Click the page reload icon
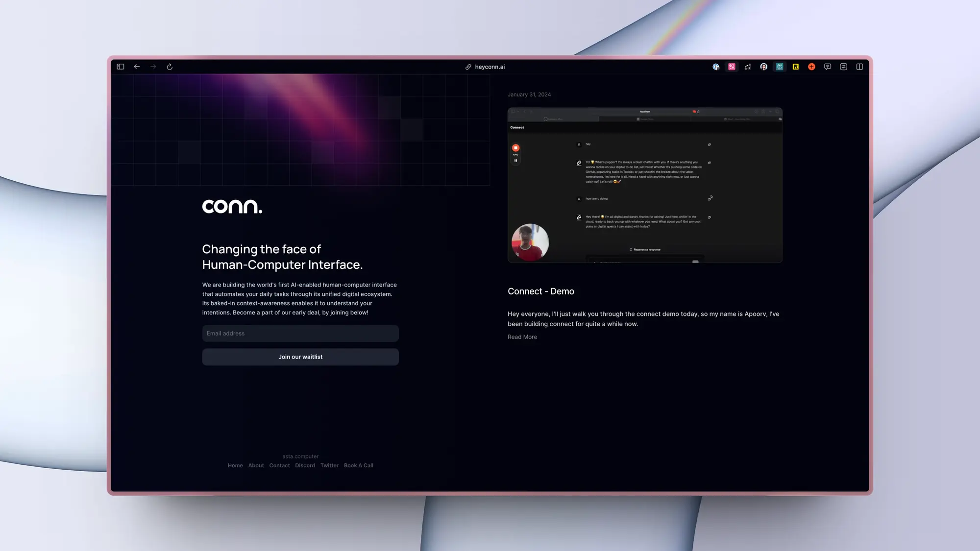This screenshot has height=551, width=980. 171,67
